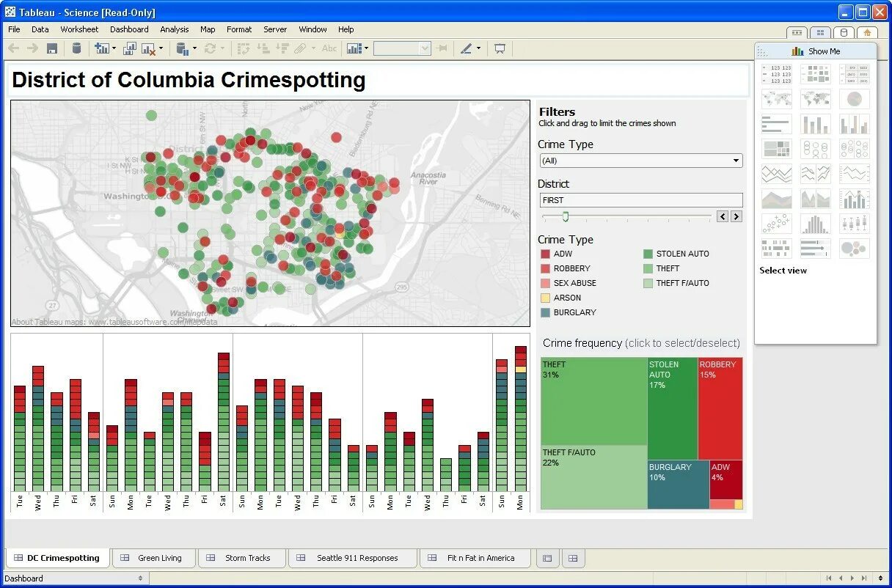This screenshot has height=588, width=892.
Task: Click the data source cylinder tab icon
Action: [844, 32]
